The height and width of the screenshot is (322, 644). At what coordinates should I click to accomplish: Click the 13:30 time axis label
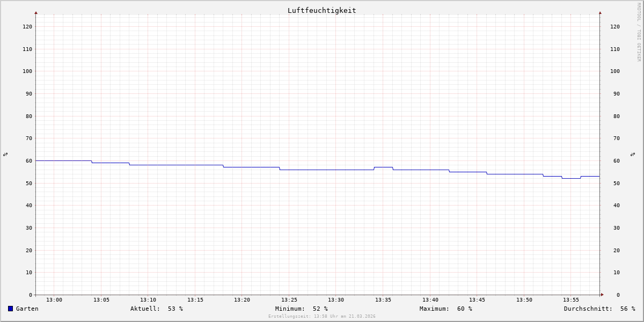click(x=336, y=300)
